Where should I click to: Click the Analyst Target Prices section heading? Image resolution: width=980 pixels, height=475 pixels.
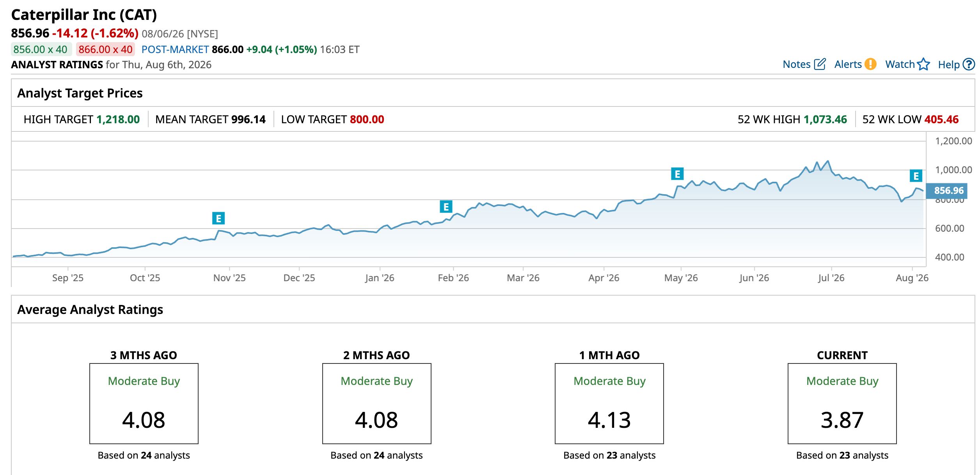(x=80, y=93)
